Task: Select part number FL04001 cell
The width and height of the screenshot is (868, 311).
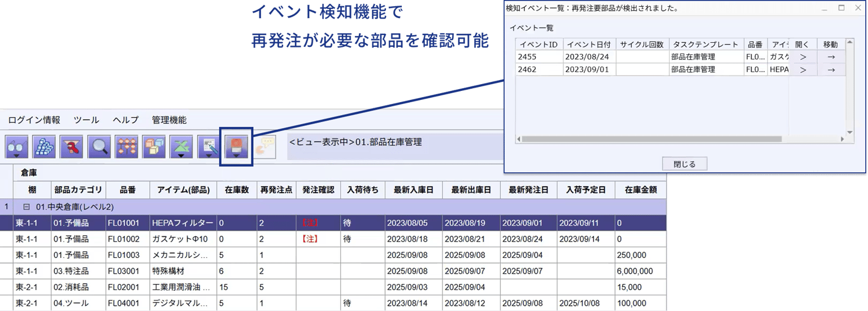Action: (x=127, y=304)
